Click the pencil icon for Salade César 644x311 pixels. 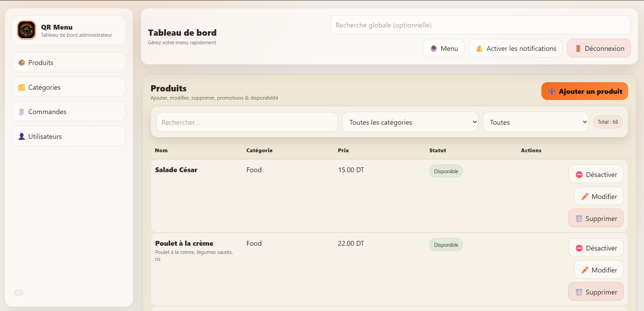point(585,197)
